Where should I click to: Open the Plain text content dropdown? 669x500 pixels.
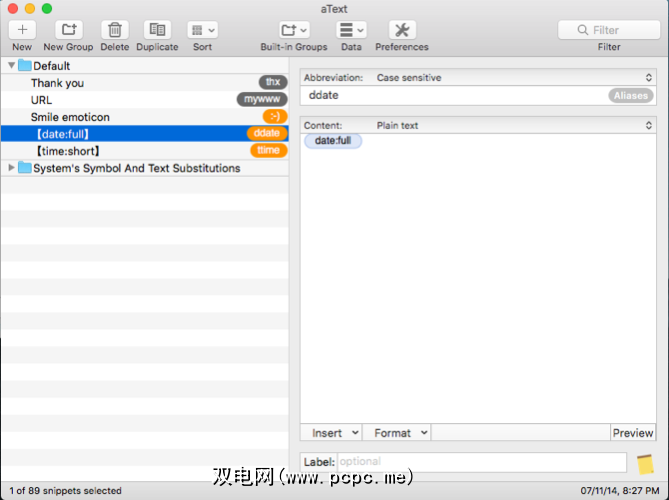pyautogui.click(x=512, y=126)
